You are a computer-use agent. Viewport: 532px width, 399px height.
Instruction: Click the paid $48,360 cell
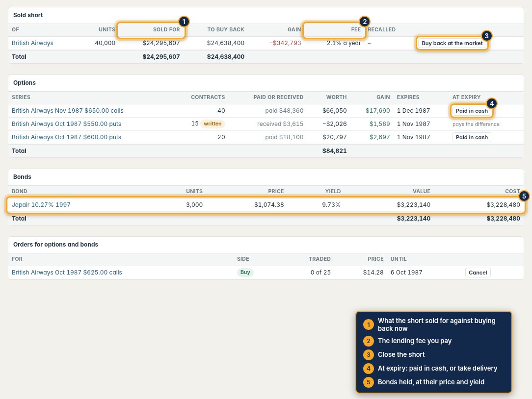(x=284, y=110)
